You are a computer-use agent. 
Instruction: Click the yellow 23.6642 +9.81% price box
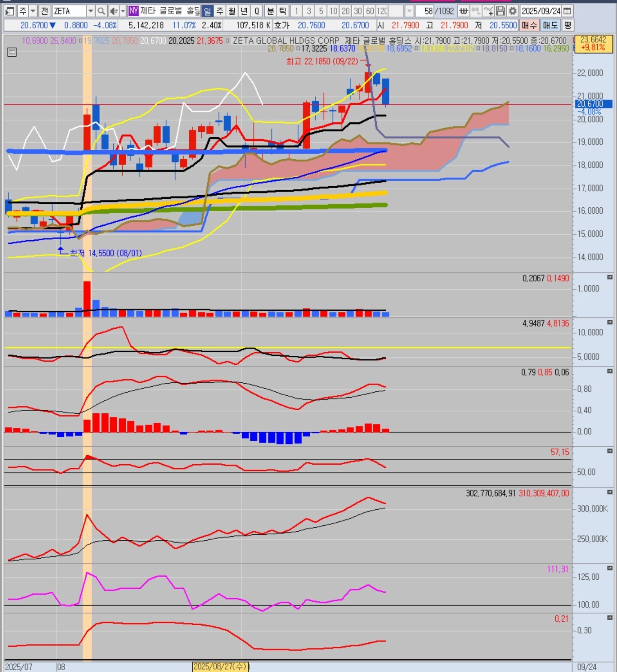(593, 43)
